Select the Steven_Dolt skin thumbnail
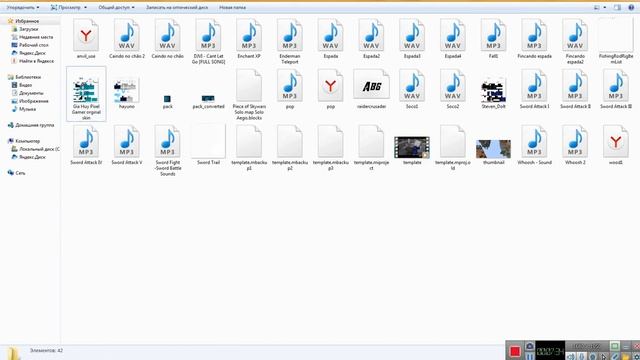This screenshot has height=360, width=640. coord(493,91)
